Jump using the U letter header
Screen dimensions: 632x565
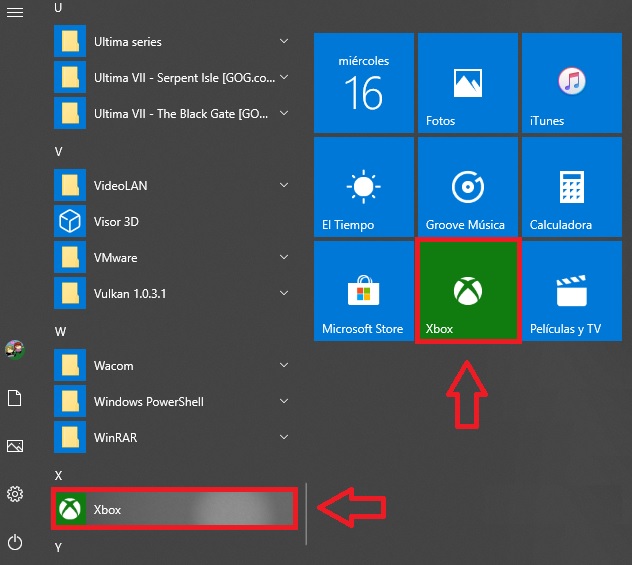(58, 8)
